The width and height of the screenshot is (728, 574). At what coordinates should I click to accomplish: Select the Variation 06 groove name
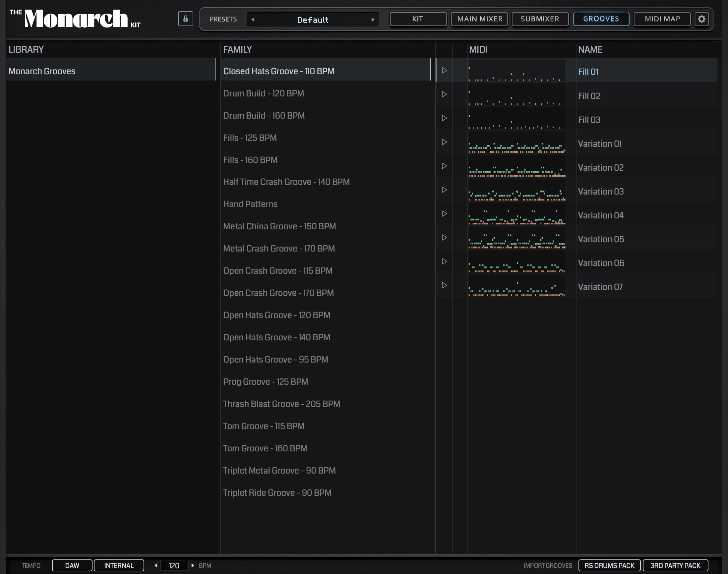click(601, 263)
